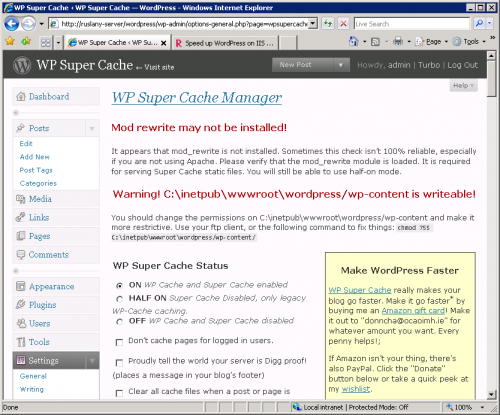Screen dimensions: 500x415
Task: Click the vertical scrollbar down arrow
Action: point(491,394)
